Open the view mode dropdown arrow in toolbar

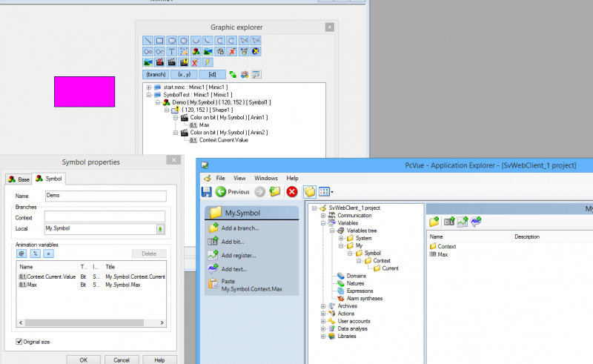[332, 192]
